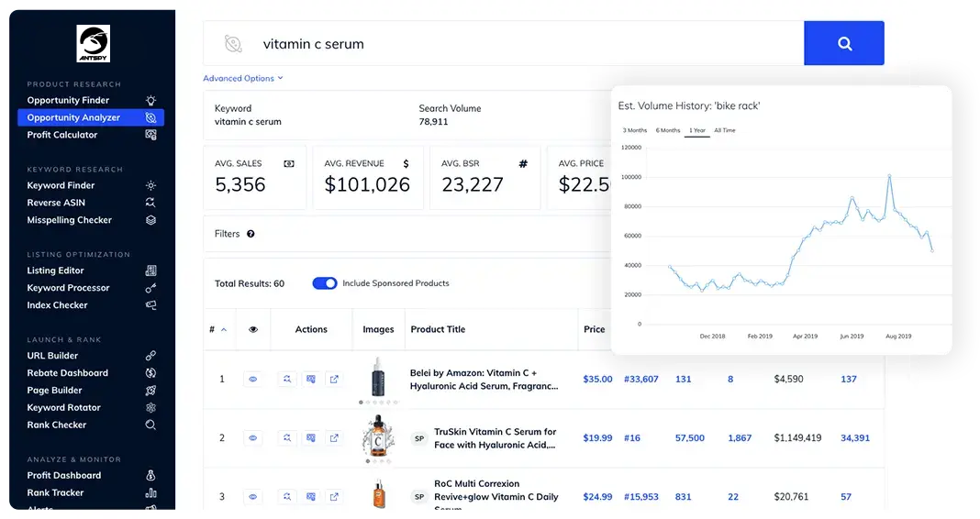Image resolution: width=980 pixels, height=519 pixels.
Task: Toggle eye visibility for RoC product row
Action: [x=252, y=497]
